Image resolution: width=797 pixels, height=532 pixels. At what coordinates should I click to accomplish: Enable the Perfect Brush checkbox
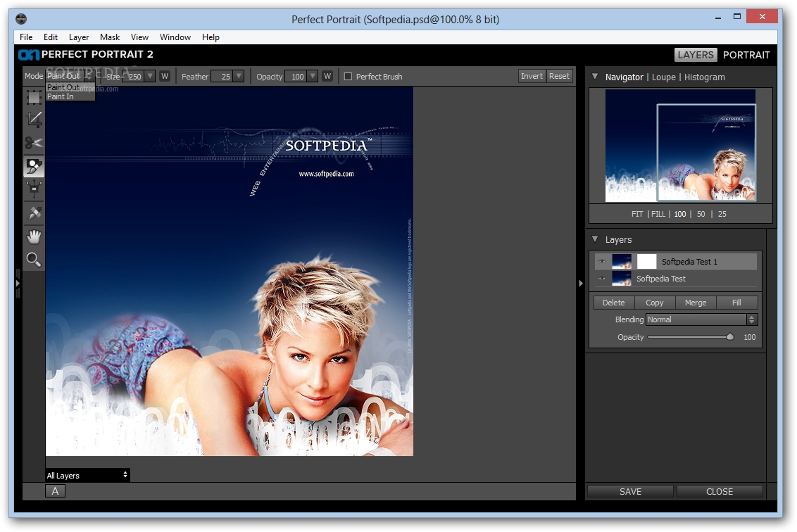349,77
